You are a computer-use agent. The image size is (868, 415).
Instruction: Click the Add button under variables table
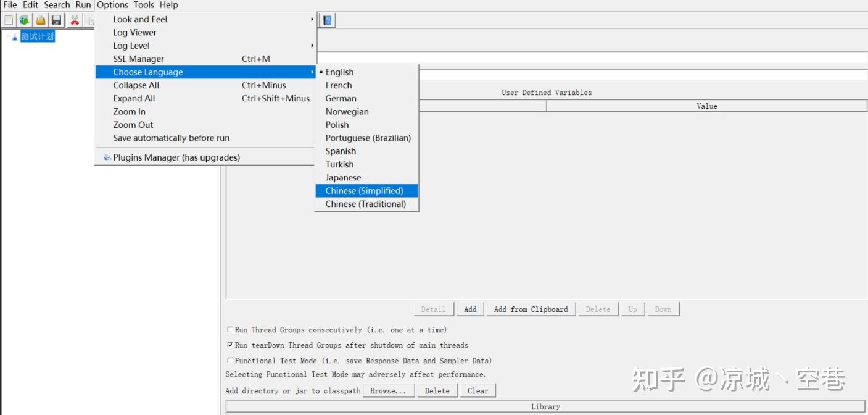(x=470, y=309)
